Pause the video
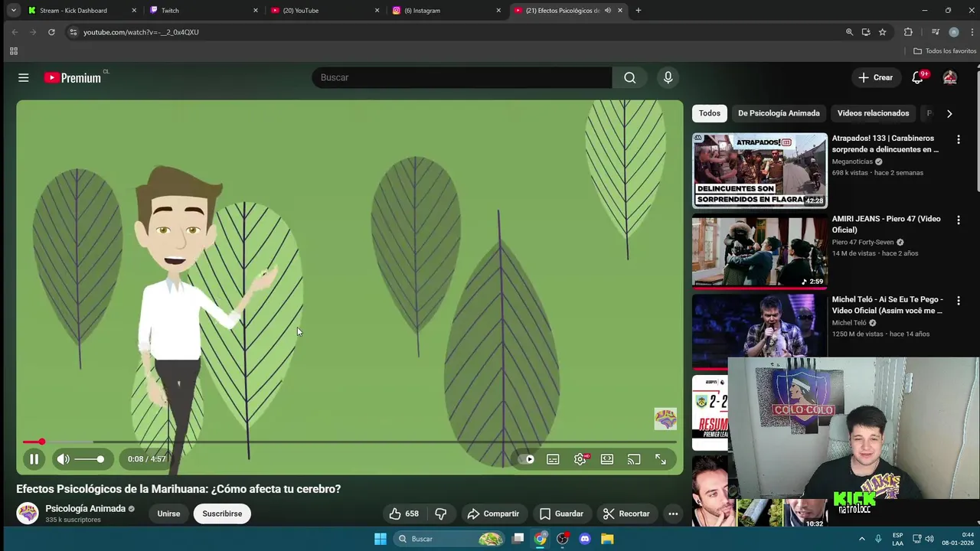The width and height of the screenshot is (980, 551). tap(34, 459)
